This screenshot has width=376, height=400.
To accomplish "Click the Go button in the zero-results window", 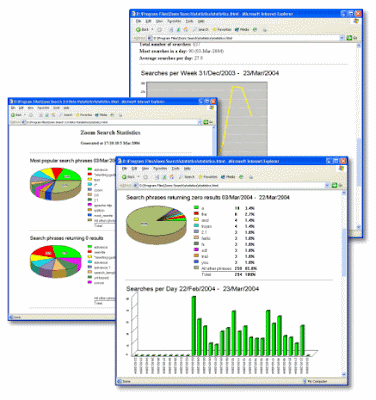I will (337, 185).
